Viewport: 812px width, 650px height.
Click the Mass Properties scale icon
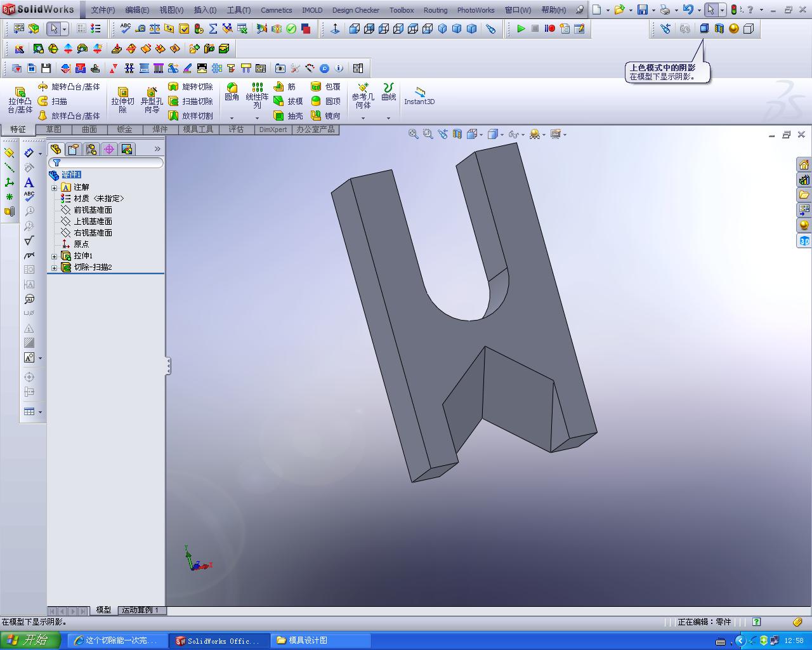point(154,29)
